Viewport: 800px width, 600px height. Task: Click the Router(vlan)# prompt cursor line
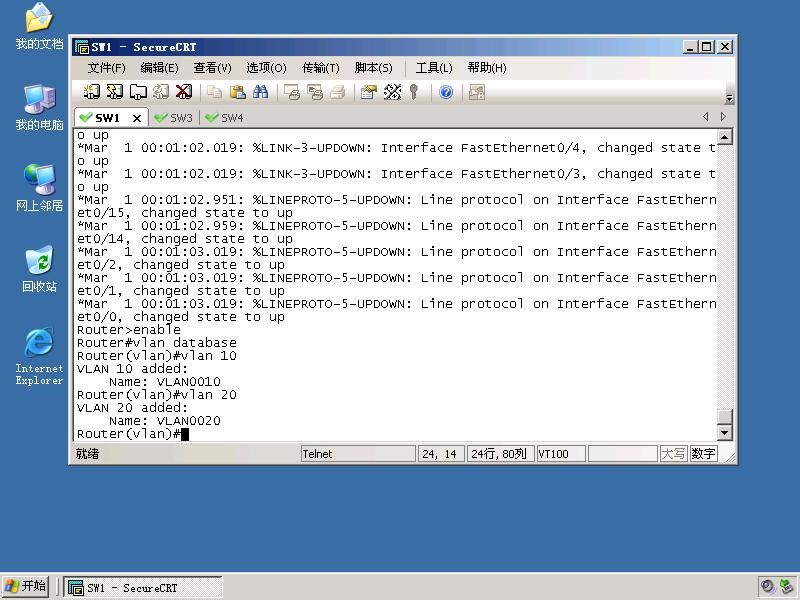coord(133,434)
